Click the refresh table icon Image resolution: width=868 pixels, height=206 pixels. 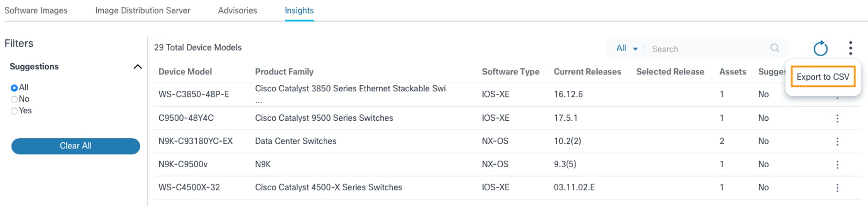[x=820, y=48]
